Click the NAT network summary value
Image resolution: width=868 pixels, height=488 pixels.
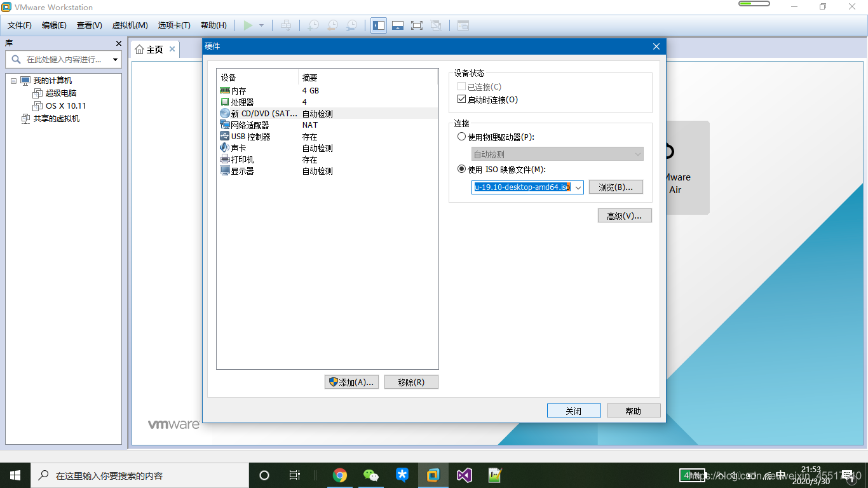point(310,125)
